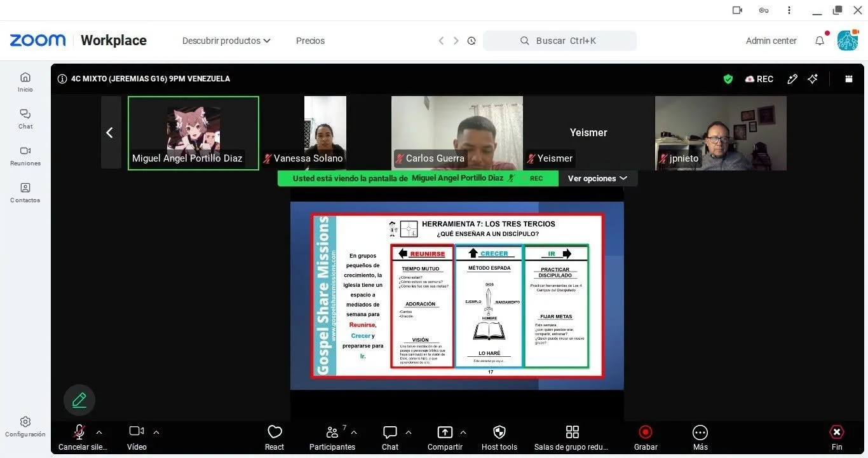This screenshot has width=868, height=458.
Task: Toggle the Vídeo camera
Action: [137, 438]
